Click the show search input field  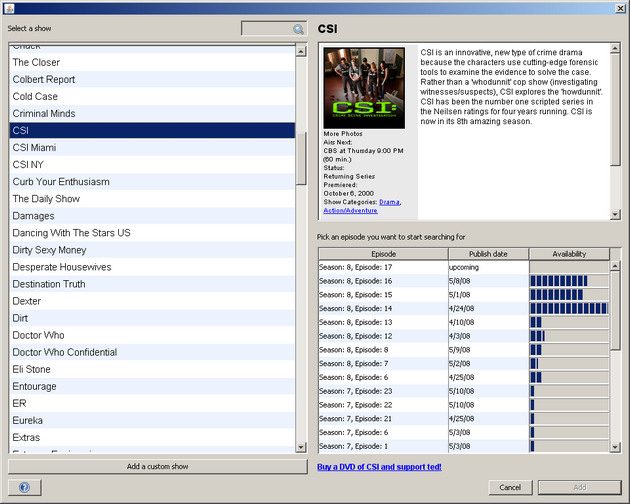click(274, 29)
